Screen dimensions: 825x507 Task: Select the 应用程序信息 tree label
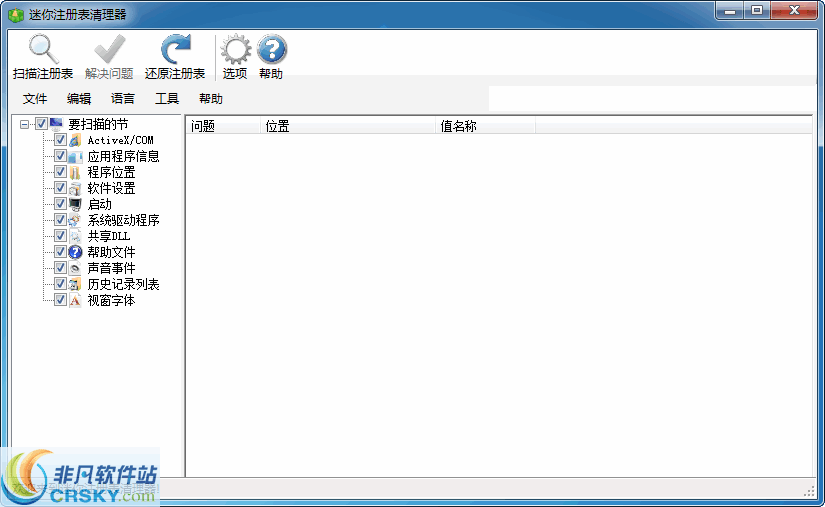(123, 156)
